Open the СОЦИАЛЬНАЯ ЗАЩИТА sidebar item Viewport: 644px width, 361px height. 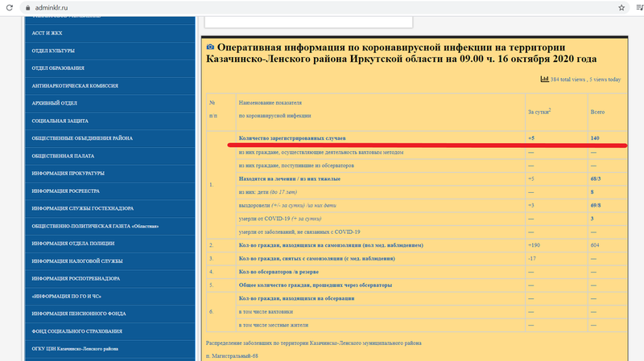pos(110,121)
